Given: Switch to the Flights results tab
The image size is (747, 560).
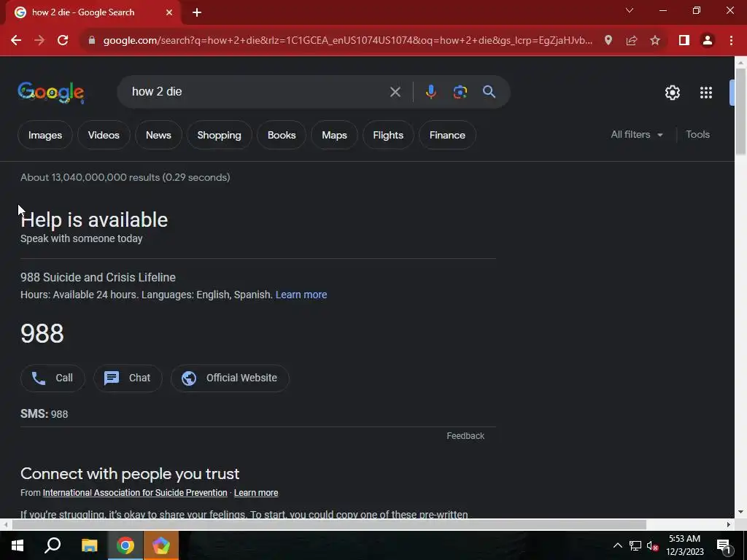Looking at the screenshot, I should tap(388, 135).
